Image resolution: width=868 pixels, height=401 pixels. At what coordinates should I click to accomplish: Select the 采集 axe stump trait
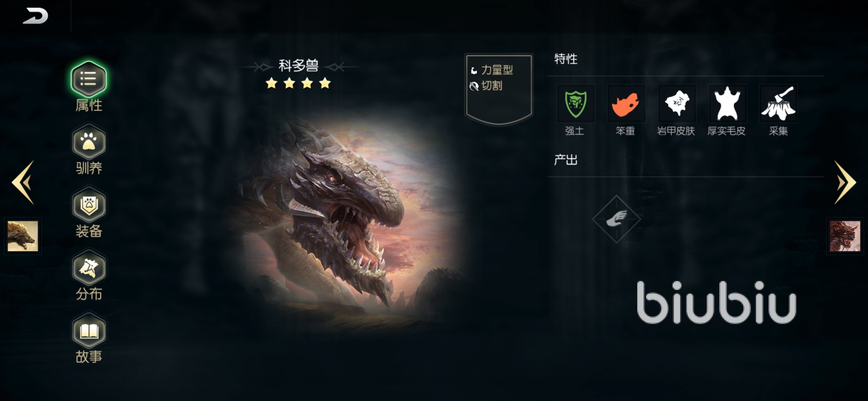pos(778,104)
